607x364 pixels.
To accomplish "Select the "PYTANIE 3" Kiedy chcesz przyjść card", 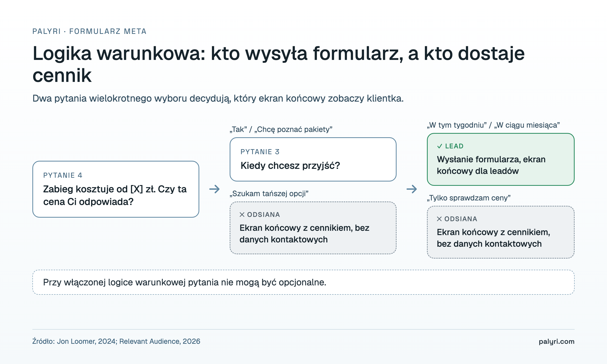I will pos(313,159).
